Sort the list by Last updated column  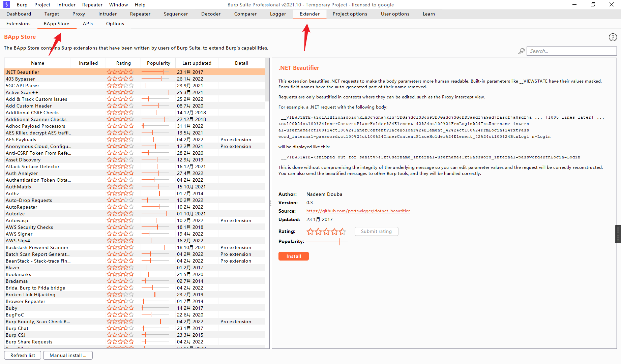197,63
